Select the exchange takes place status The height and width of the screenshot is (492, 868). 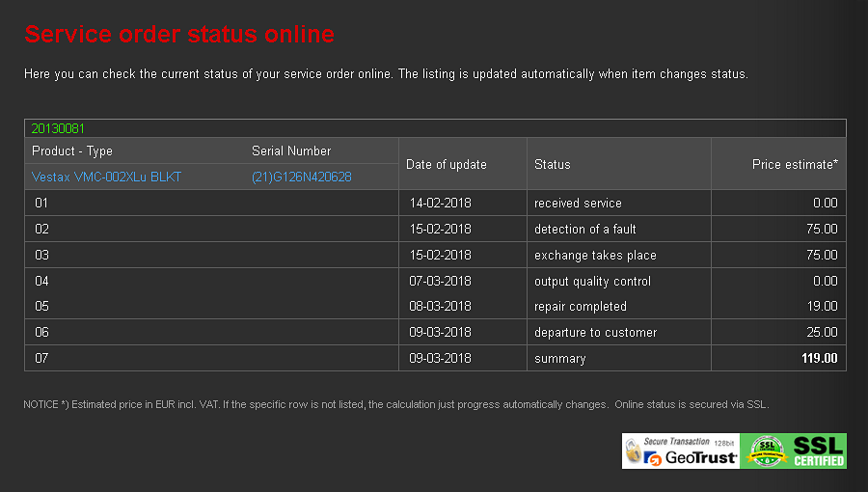(x=595, y=256)
